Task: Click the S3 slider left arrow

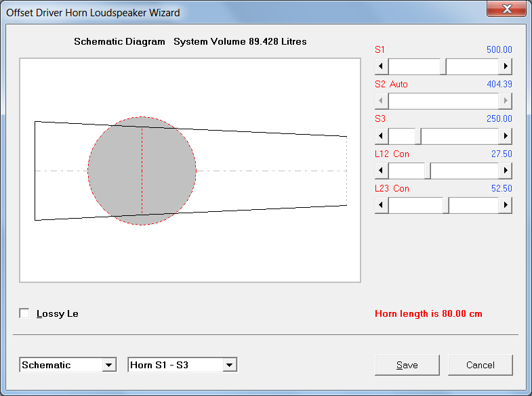Action: coord(382,136)
